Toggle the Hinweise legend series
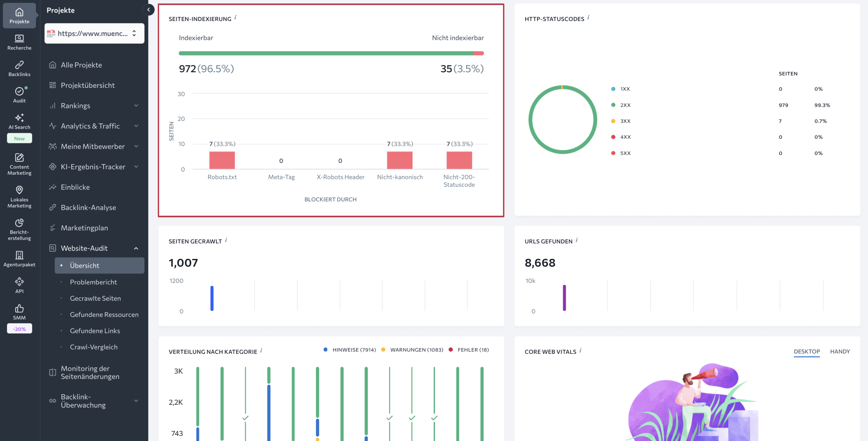Screen dimensions: 868x441 354,350
